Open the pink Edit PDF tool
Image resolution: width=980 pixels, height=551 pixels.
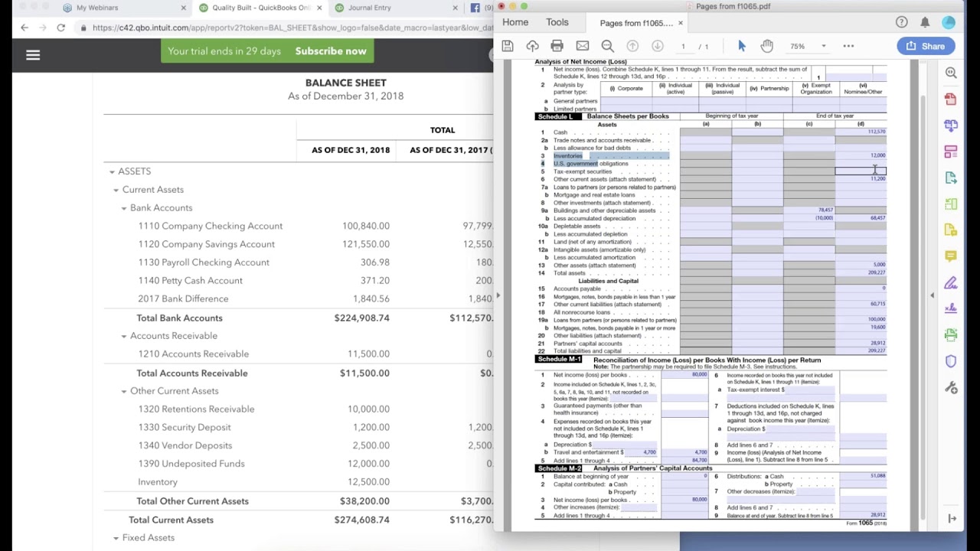(951, 152)
